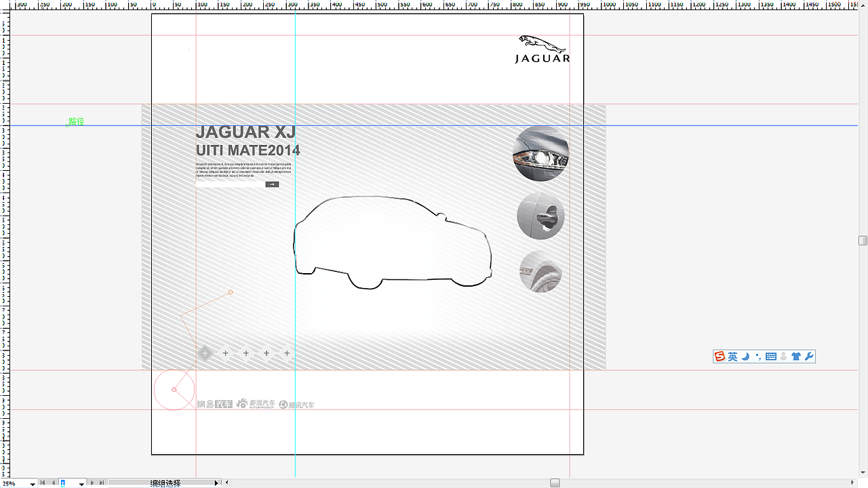The height and width of the screenshot is (488, 868).
Task: Select the headlight circular thumbnail
Action: pos(540,153)
